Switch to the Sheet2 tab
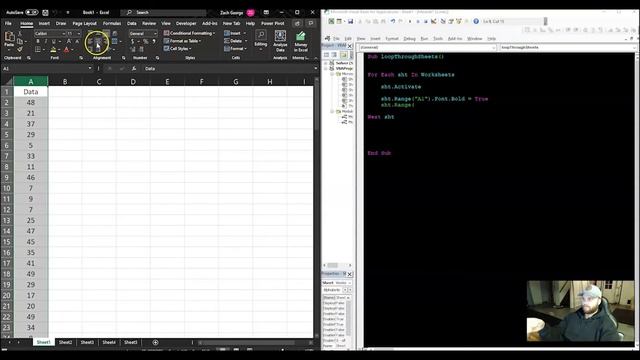Viewport: 640px width, 360px height. pos(65,342)
